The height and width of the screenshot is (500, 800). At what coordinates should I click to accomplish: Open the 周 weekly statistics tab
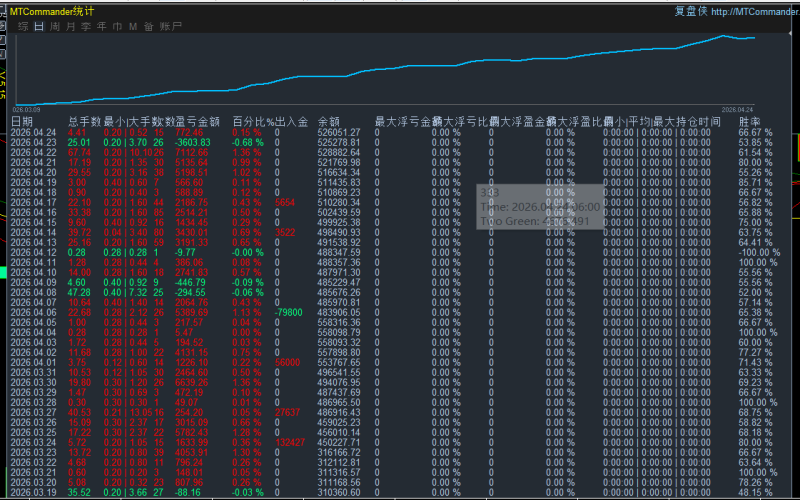pos(55,27)
